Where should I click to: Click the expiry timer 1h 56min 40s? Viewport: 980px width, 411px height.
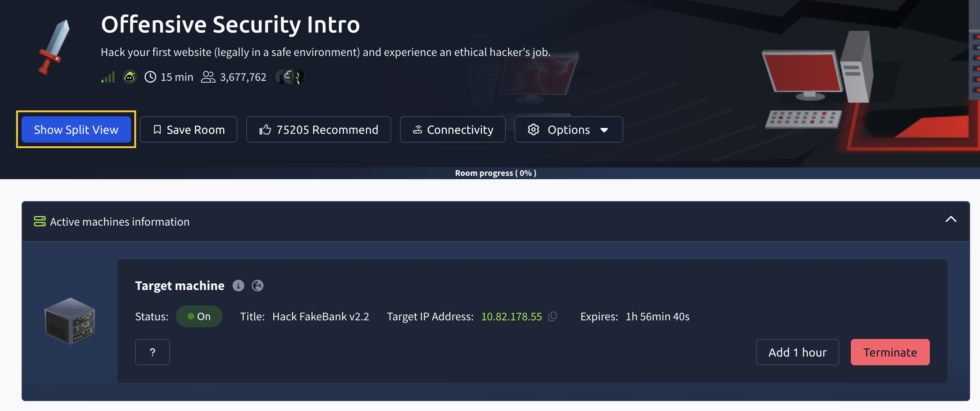click(x=657, y=316)
